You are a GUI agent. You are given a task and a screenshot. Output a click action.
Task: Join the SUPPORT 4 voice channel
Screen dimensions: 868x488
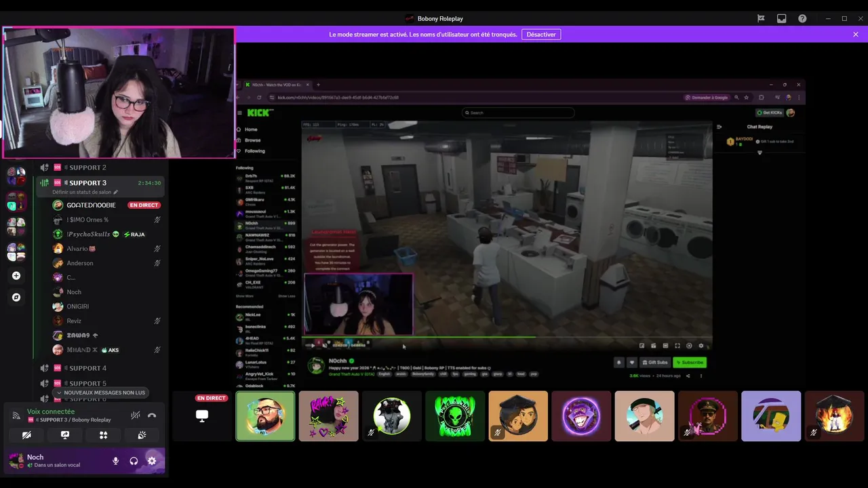pos(99,368)
